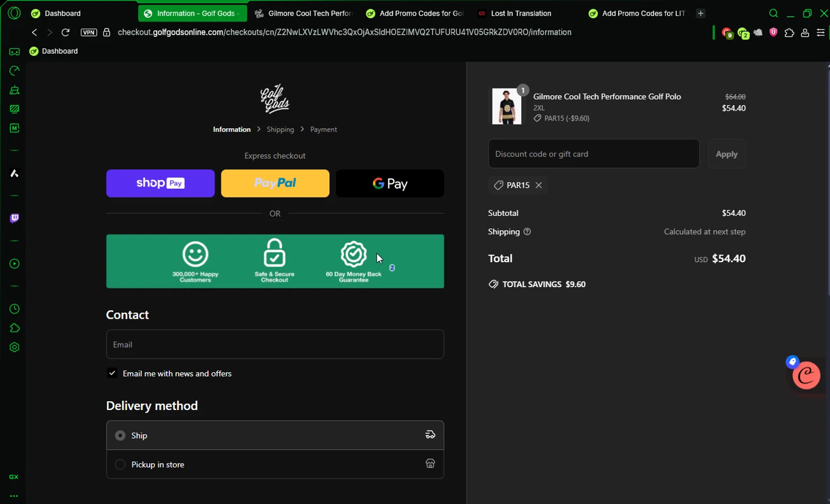Viewport: 830px width, 504px height.
Task: Toggle the VPN badge in address bar
Action: 89,32
